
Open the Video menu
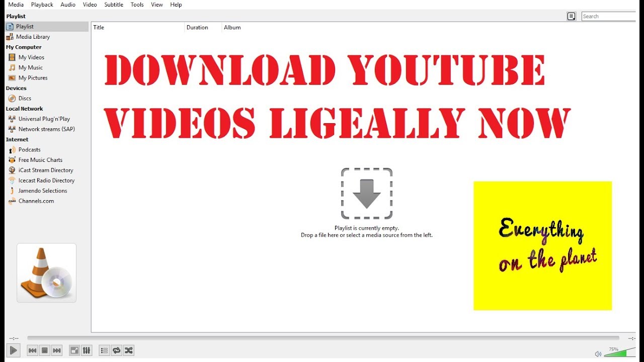coord(90,5)
